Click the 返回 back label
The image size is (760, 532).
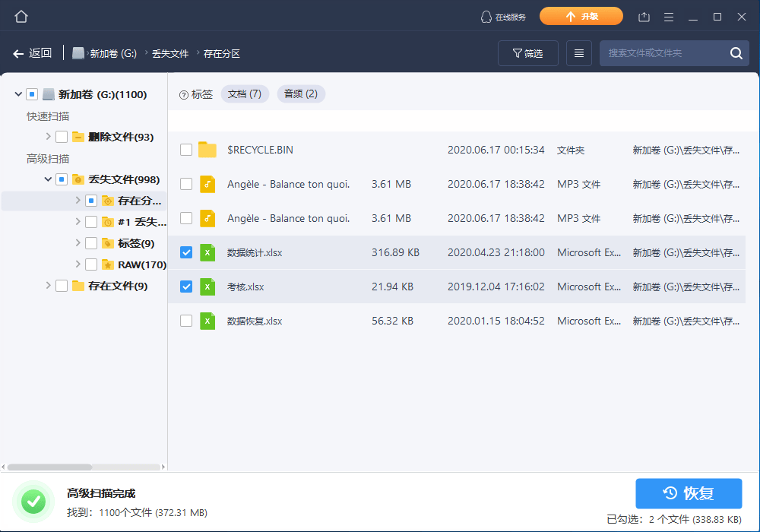pyautogui.click(x=40, y=53)
